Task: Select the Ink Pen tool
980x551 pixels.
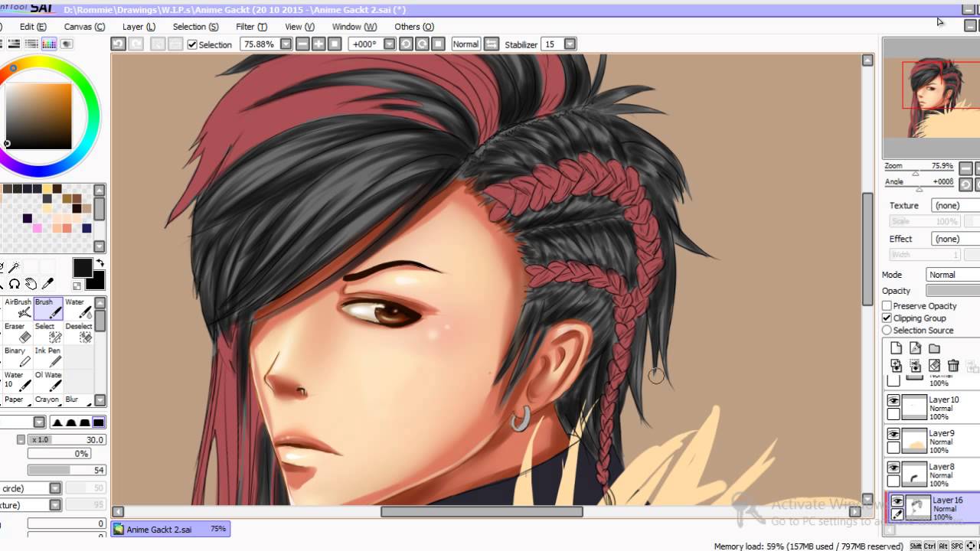Action: 48,357
